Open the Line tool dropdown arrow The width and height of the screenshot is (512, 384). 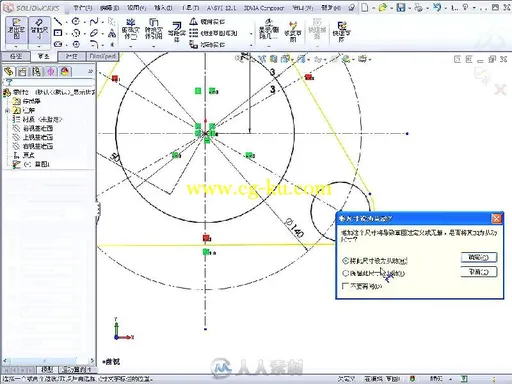click(67, 22)
